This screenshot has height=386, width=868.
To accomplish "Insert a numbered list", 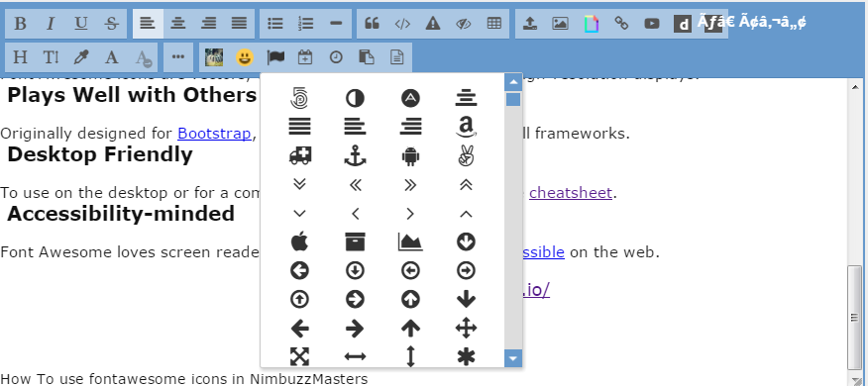I will 305,24.
